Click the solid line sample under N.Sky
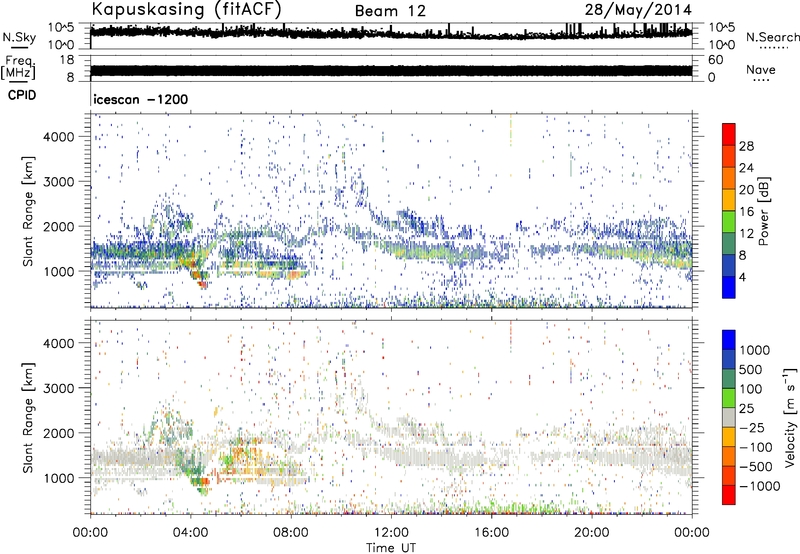 click(x=19, y=47)
